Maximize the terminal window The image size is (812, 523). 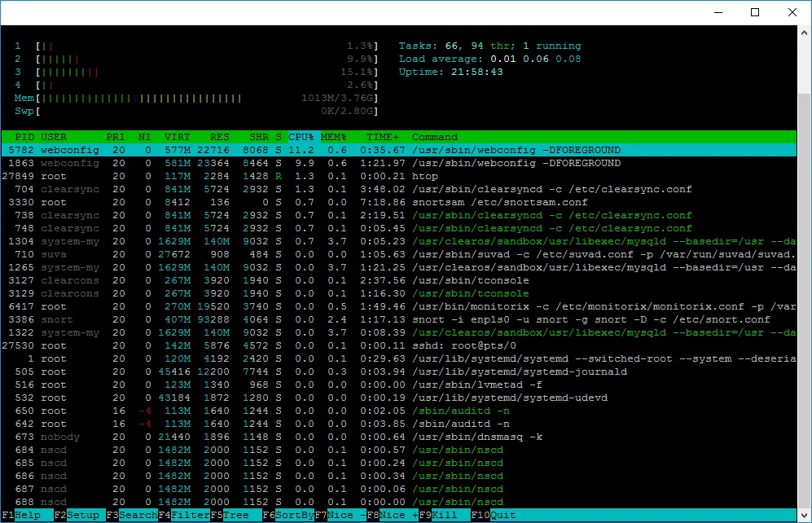point(755,12)
